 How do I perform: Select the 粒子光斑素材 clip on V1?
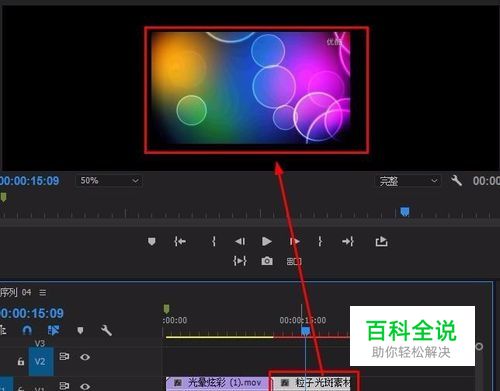click(312, 384)
